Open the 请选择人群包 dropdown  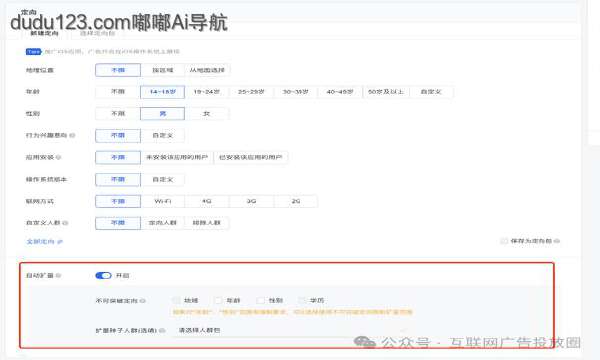[x=291, y=330]
